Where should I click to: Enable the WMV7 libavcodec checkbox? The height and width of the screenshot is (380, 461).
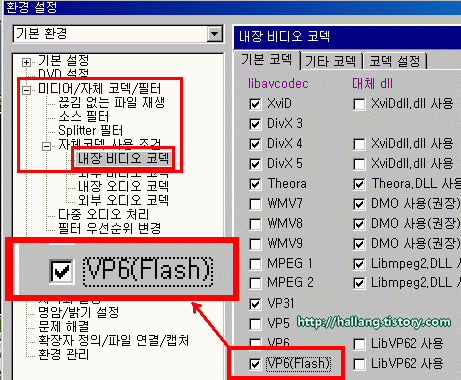[x=255, y=204]
